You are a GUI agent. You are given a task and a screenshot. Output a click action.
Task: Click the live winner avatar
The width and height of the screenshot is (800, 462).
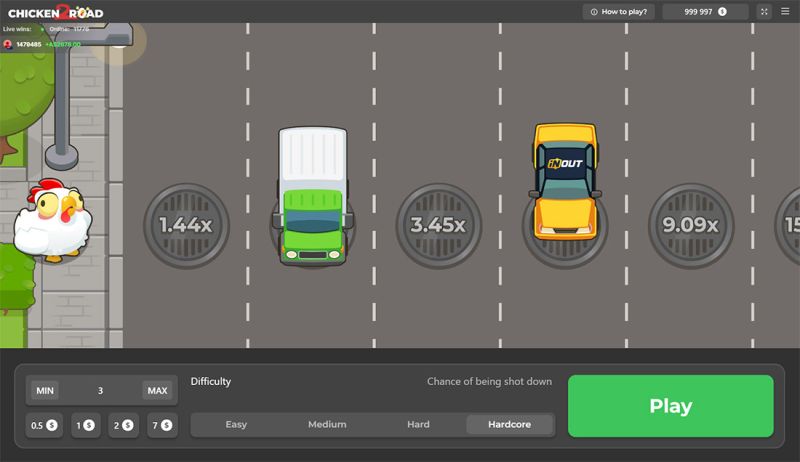pos(8,44)
